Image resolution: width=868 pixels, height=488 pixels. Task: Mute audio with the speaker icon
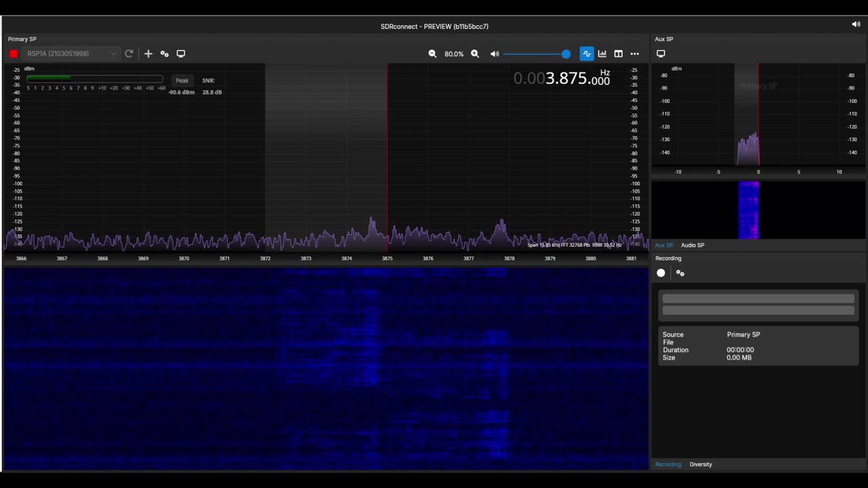pos(494,54)
